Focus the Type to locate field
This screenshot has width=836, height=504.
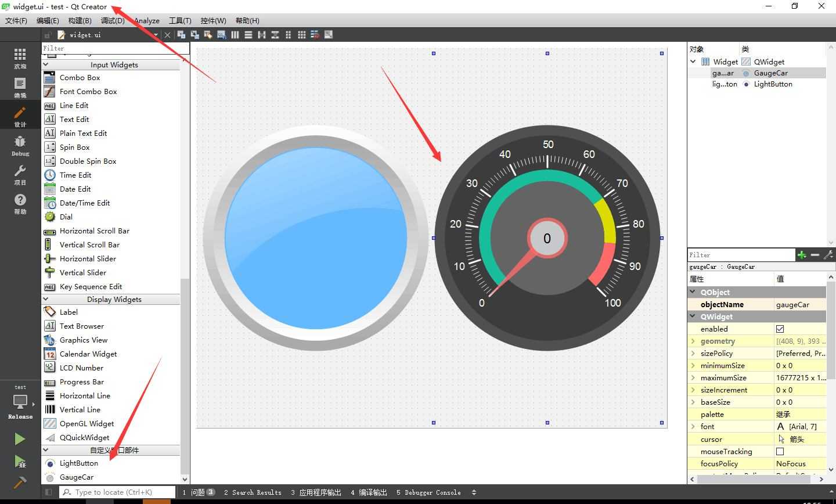tap(117, 492)
